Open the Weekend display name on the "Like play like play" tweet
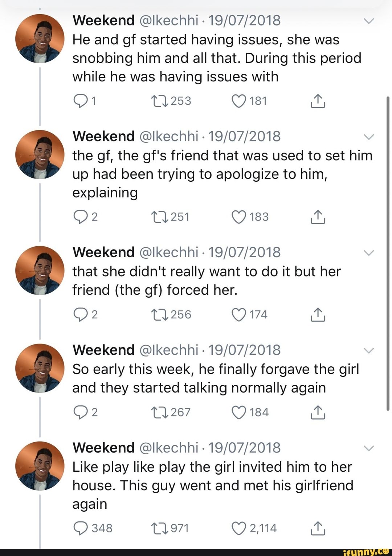392x556 pixels. 103,448
